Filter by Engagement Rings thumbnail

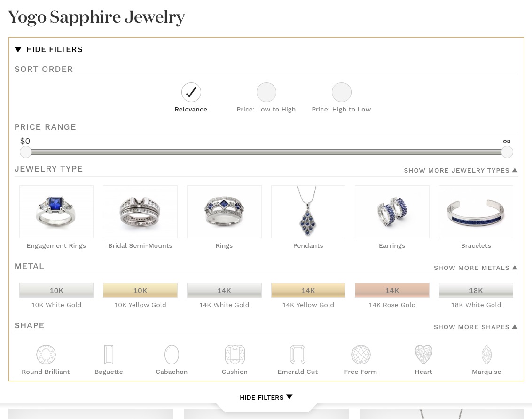56,212
